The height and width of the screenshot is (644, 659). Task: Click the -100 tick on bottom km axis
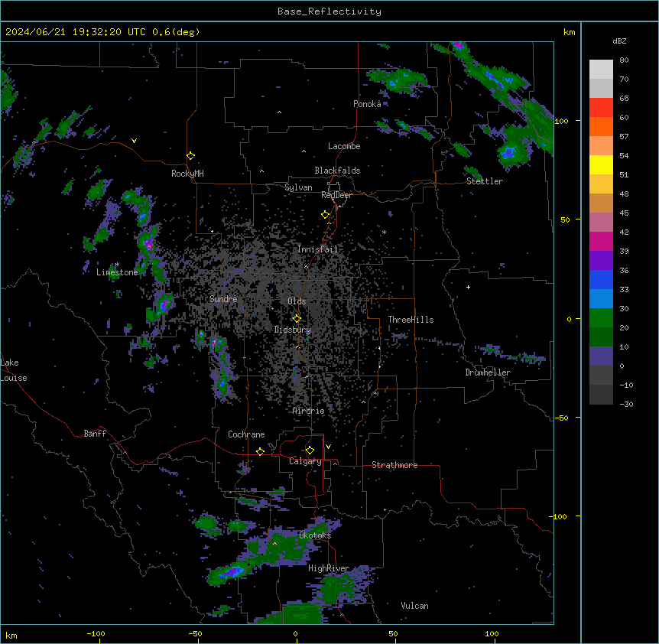(96, 633)
